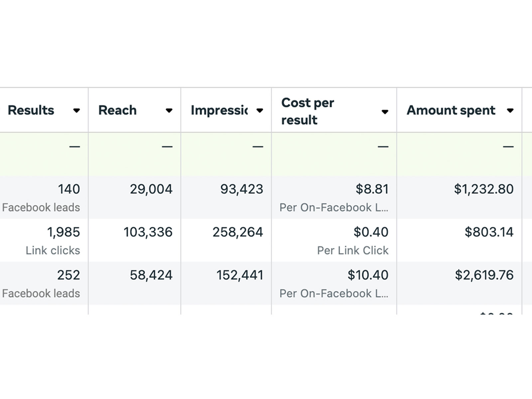The image size is (532, 399).
Task: Sort by the Amount spent header text
Action: click(451, 110)
